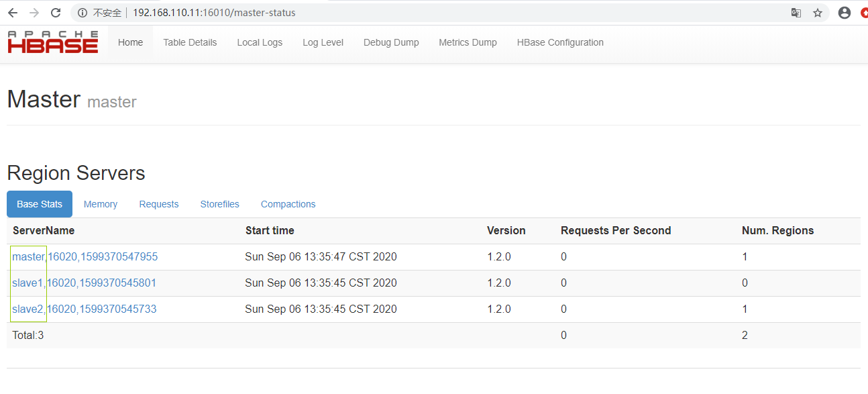Click the start time 'Sun Sep 06 13:35:47 CST 2020'

321,256
